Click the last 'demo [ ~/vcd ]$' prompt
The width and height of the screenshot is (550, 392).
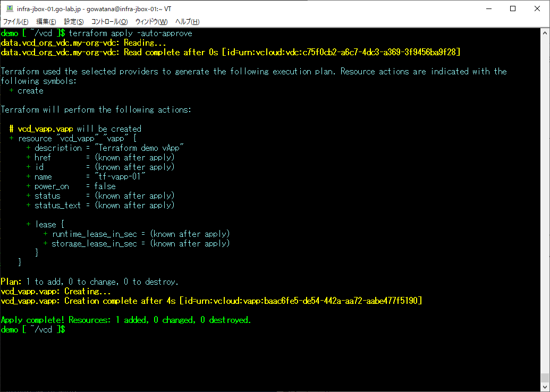pyautogui.click(x=33, y=330)
